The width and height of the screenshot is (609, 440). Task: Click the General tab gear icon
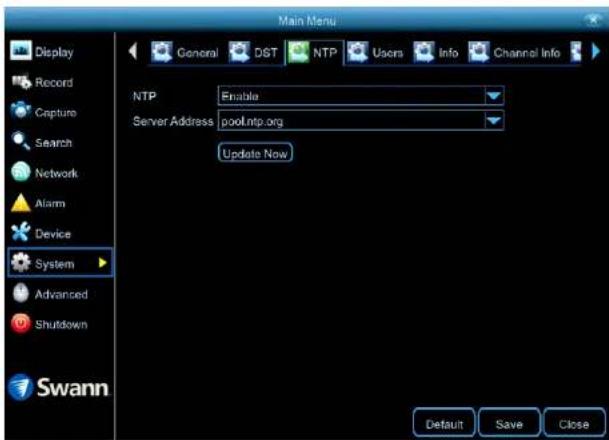(162, 52)
